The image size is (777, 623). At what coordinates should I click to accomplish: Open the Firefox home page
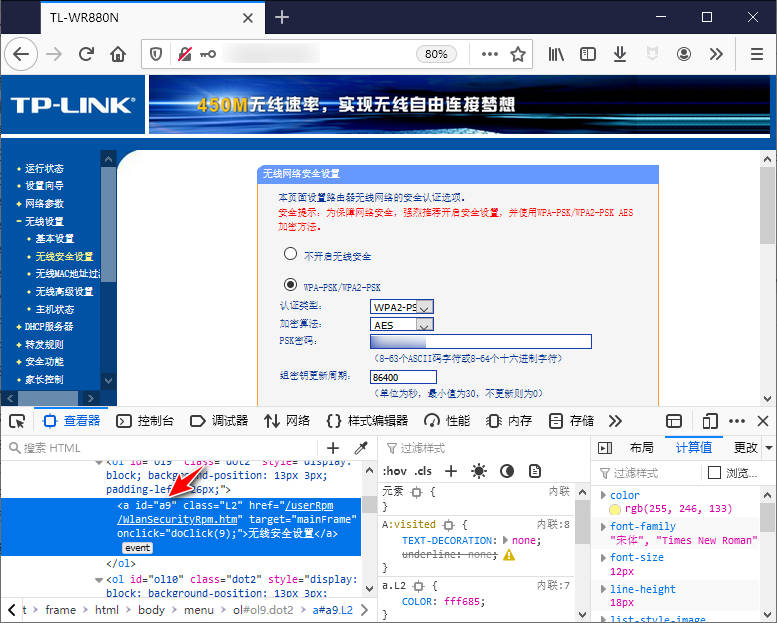118,54
